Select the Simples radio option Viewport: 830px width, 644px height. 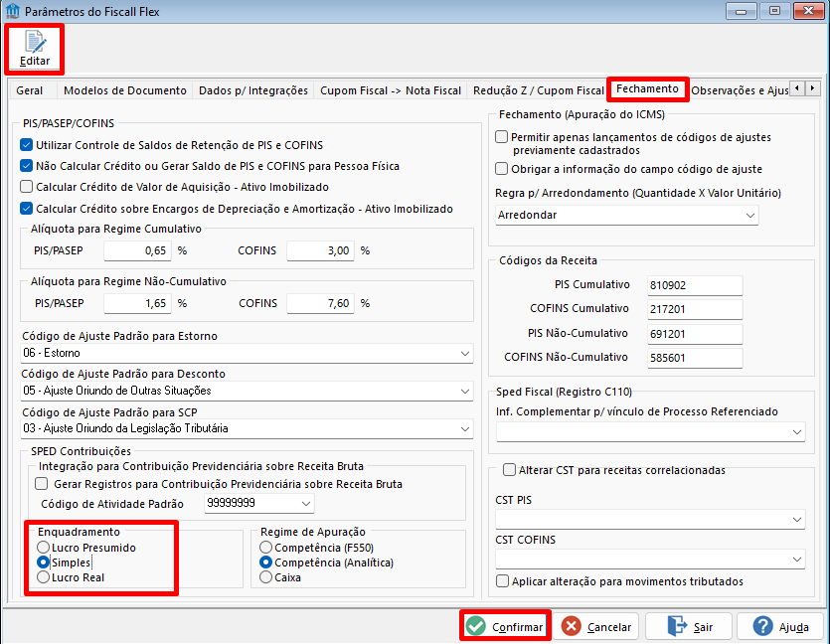coord(44,562)
